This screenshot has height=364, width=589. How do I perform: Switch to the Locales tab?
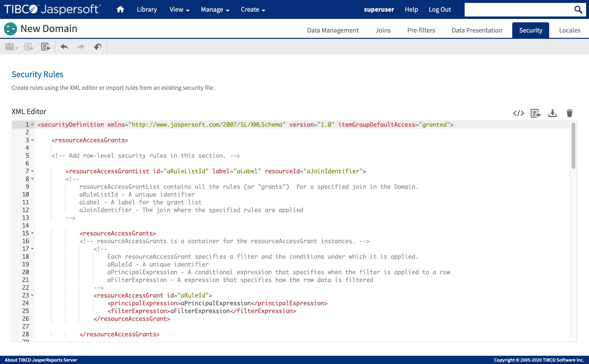click(570, 30)
